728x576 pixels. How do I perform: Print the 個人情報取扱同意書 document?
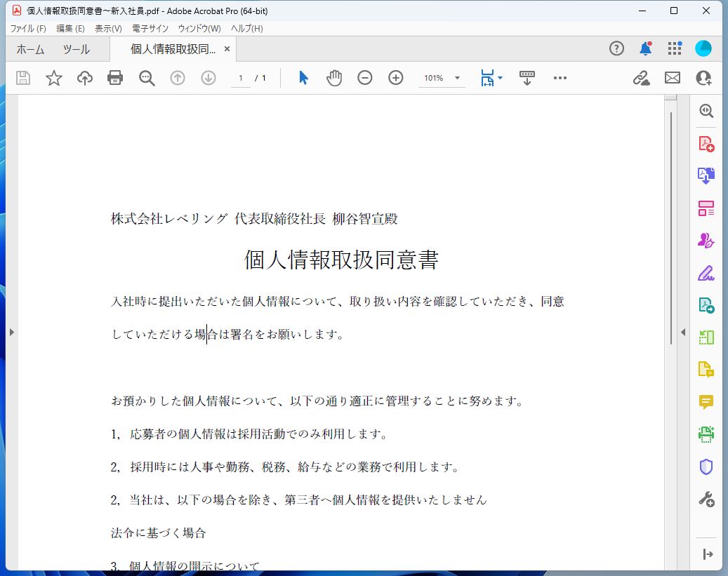[116, 78]
